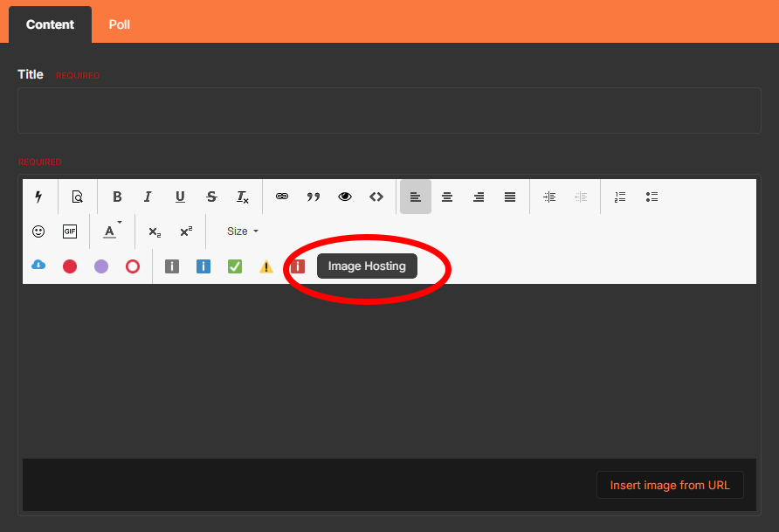Center align the text

point(447,197)
